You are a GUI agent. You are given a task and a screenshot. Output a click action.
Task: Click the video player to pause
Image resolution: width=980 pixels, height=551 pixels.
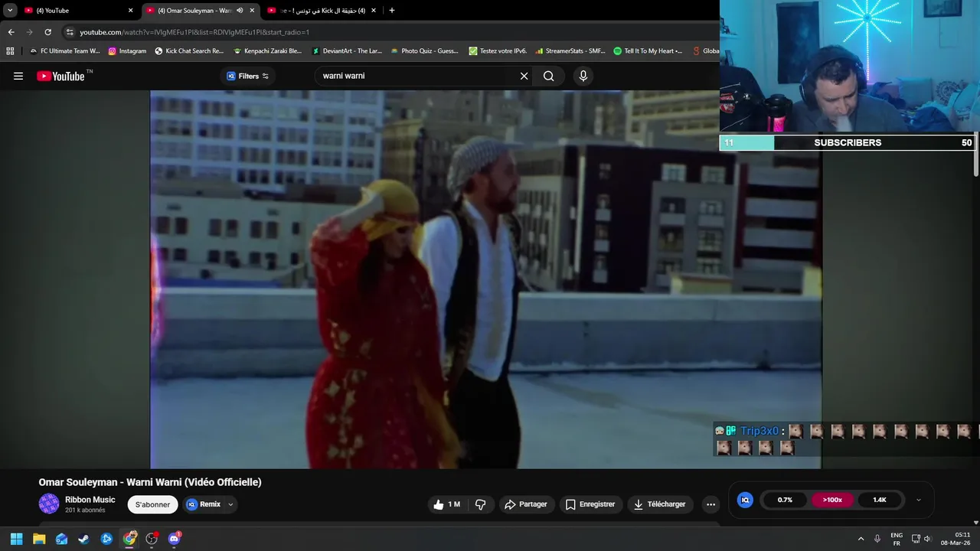point(485,279)
